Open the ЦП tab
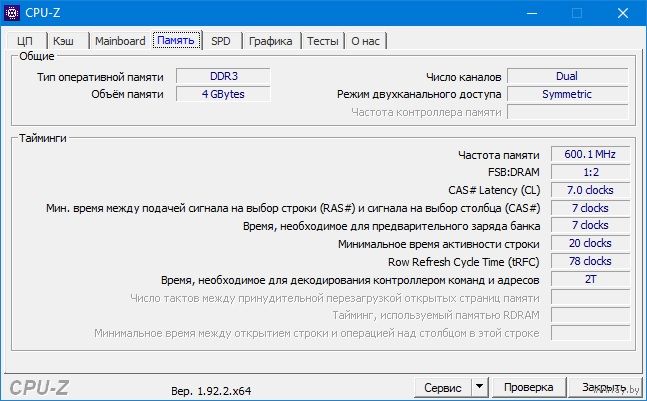This screenshot has height=401, width=647. click(25, 41)
